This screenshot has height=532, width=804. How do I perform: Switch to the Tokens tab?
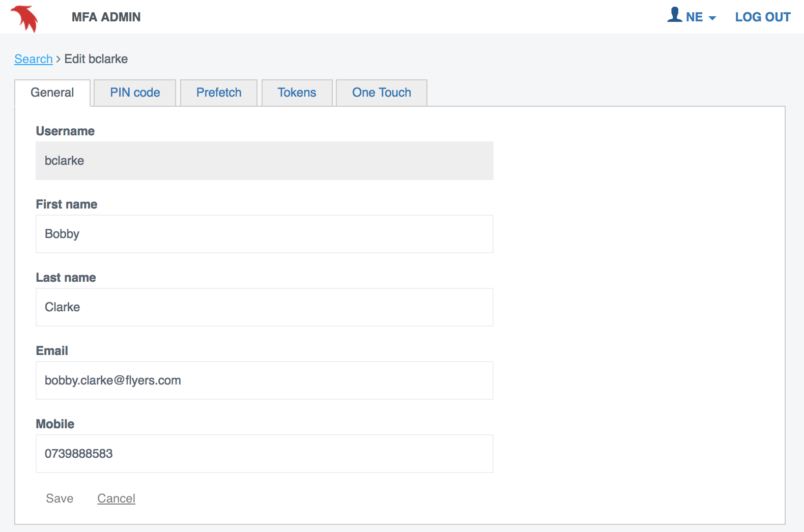click(297, 93)
